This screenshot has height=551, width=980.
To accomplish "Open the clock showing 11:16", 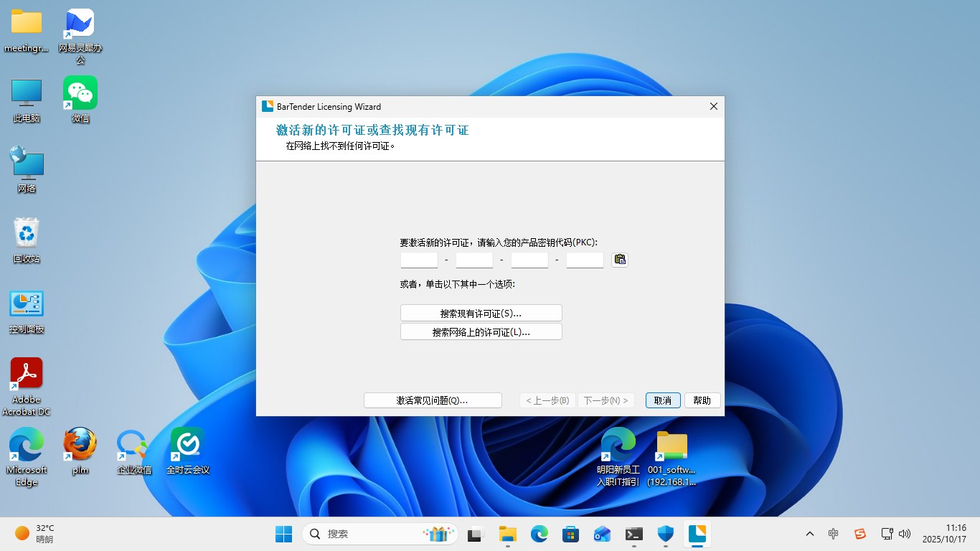I will (x=944, y=533).
